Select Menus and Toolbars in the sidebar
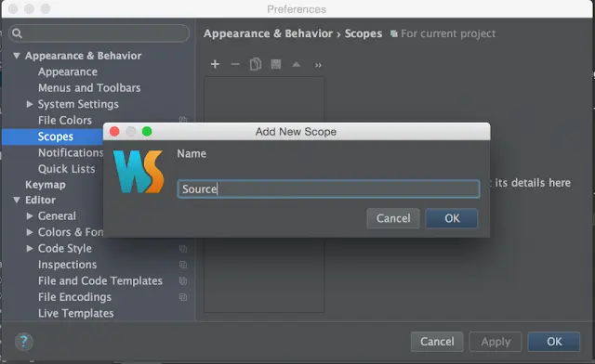Screen dimensions: 595x364 [89, 88]
